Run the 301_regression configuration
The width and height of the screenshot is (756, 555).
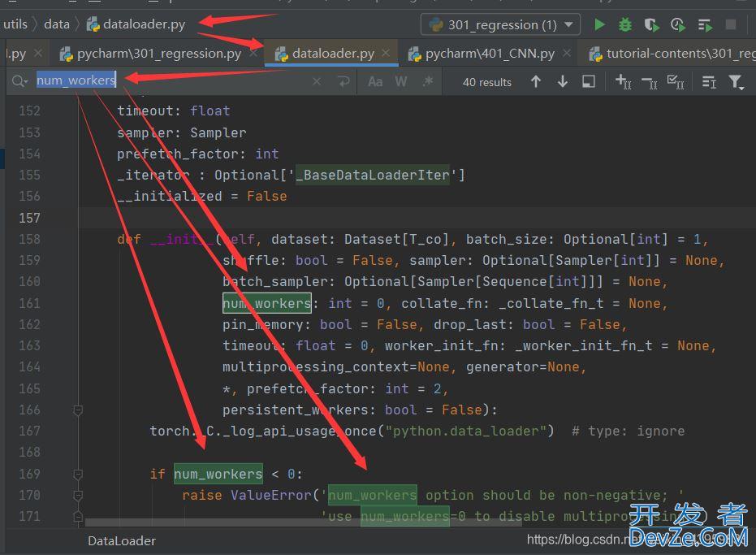point(599,24)
